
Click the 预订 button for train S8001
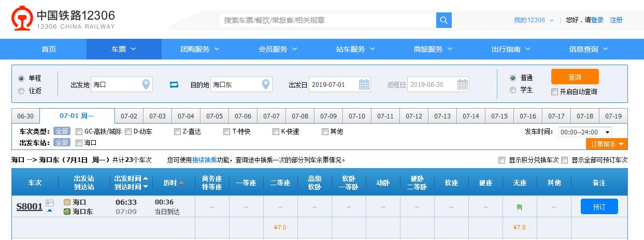pyautogui.click(x=599, y=207)
